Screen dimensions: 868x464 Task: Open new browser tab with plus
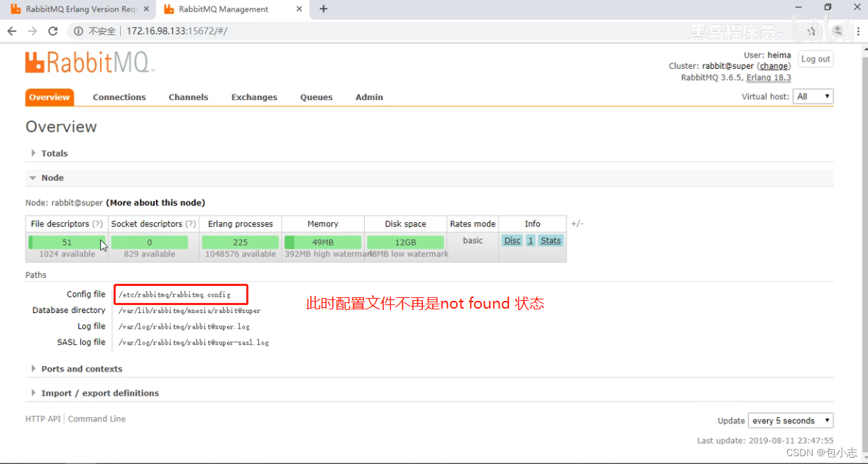[324, 9]
